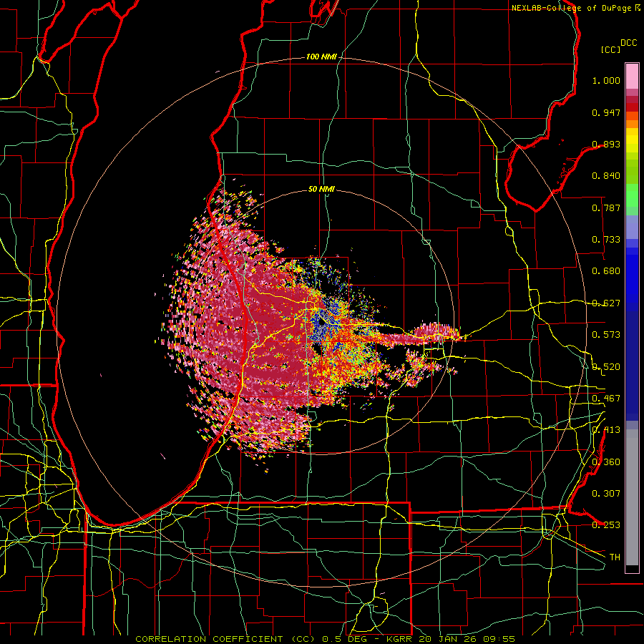Select the 0.733 scale value
This screenshot has width=644, height=644.
tap(606, 240)
